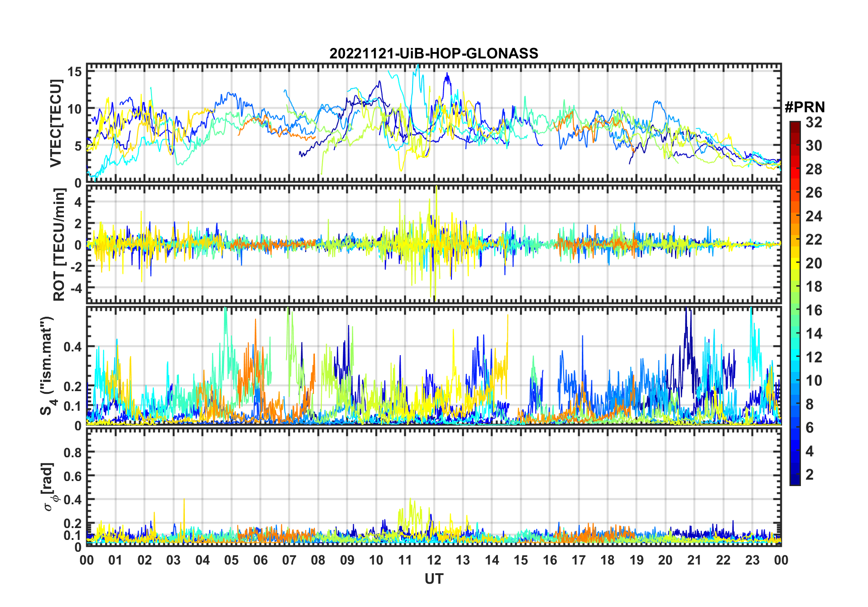Select colorbar tick label 22
This screenshot has height=607, width=868.
814,240
